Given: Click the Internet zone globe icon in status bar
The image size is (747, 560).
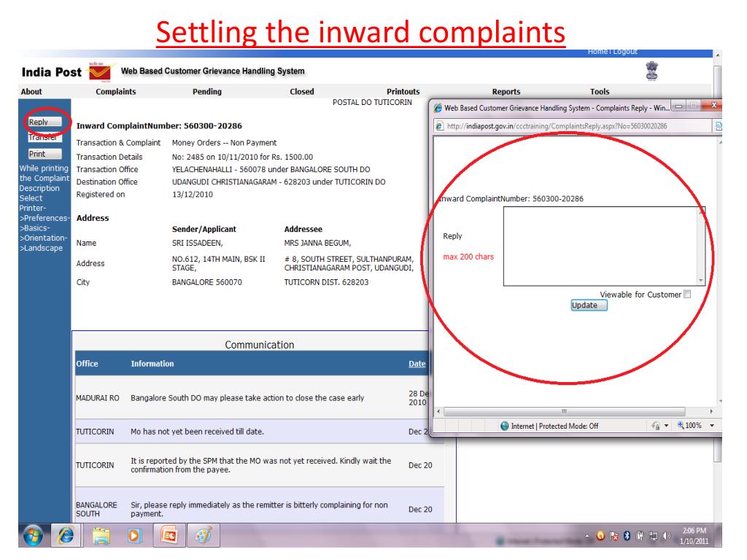Looking at the screenshot, I should [x=505, y=426].
